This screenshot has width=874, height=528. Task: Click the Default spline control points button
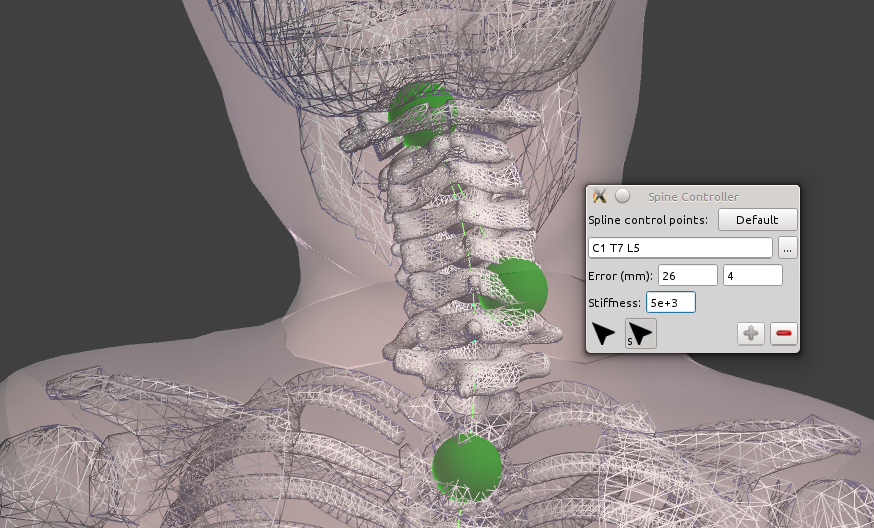[758, 220]
